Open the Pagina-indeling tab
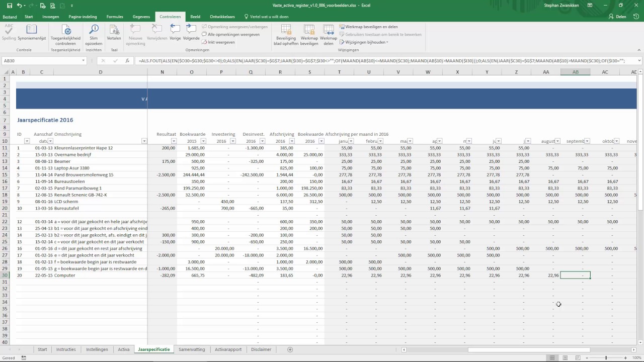This screenshot has height=362, width=644. [x=83, y=17]
